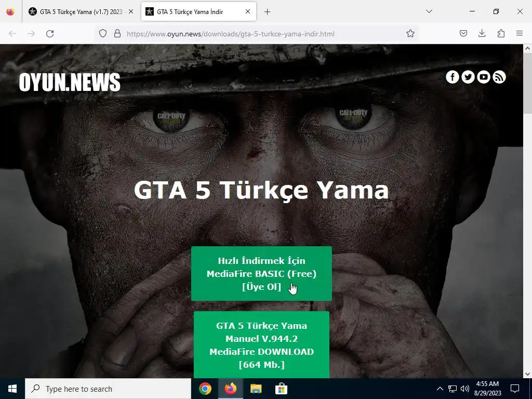Switch to GTA 5 Türkçe Yama (v1.7) tab

(80, 12)
